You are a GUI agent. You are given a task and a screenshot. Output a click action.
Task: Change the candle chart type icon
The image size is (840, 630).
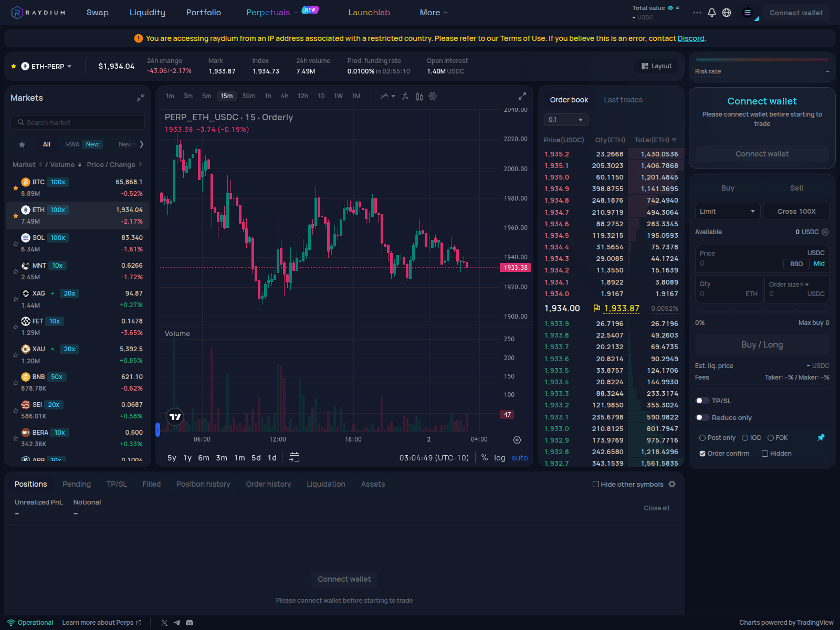tap(419, 96)
